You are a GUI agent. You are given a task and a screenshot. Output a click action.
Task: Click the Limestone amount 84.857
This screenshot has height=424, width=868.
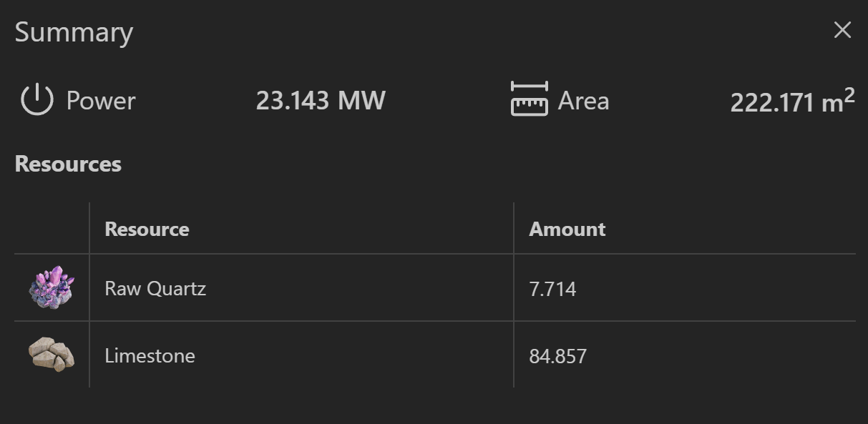tap(557, 356)
